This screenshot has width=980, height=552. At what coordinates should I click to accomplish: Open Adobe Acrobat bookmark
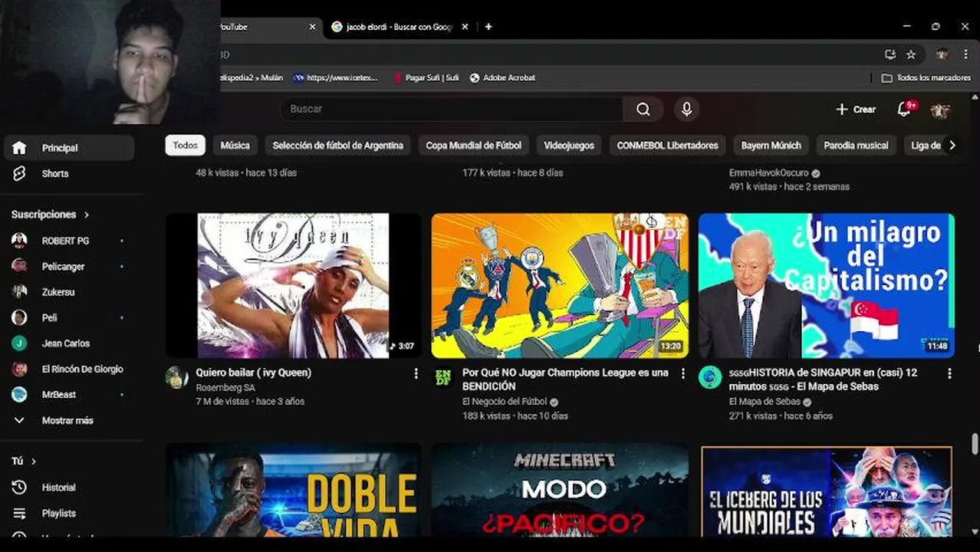pyautogui.click(x=502, y=77)
